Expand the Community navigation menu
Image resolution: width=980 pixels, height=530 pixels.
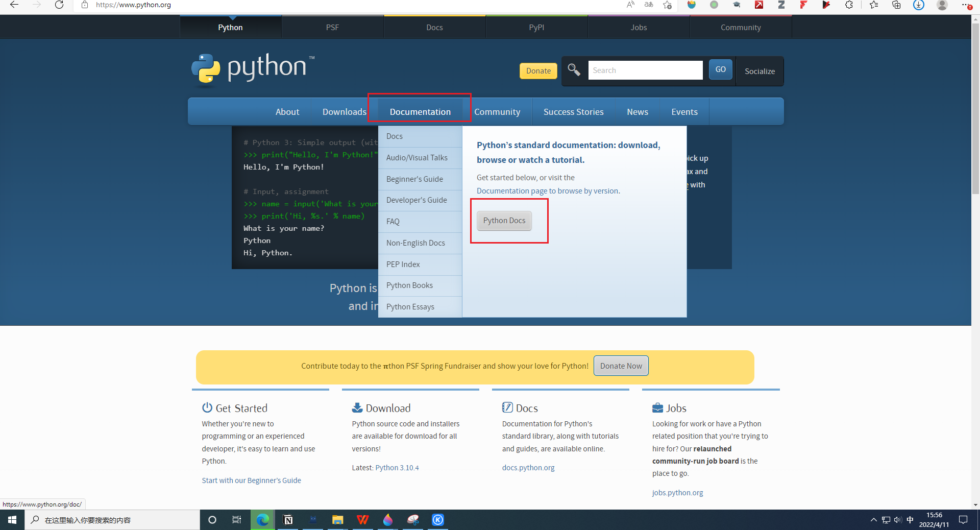(497, 111)
